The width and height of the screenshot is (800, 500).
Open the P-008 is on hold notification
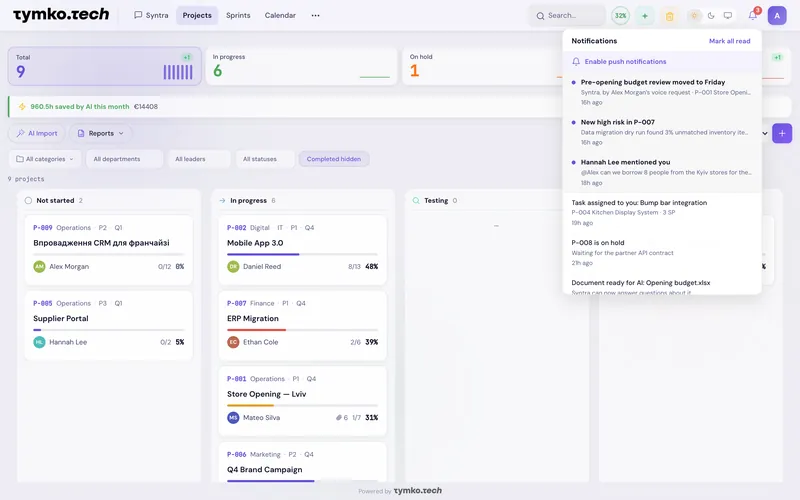pyautogui.click(x=662, y=253)
